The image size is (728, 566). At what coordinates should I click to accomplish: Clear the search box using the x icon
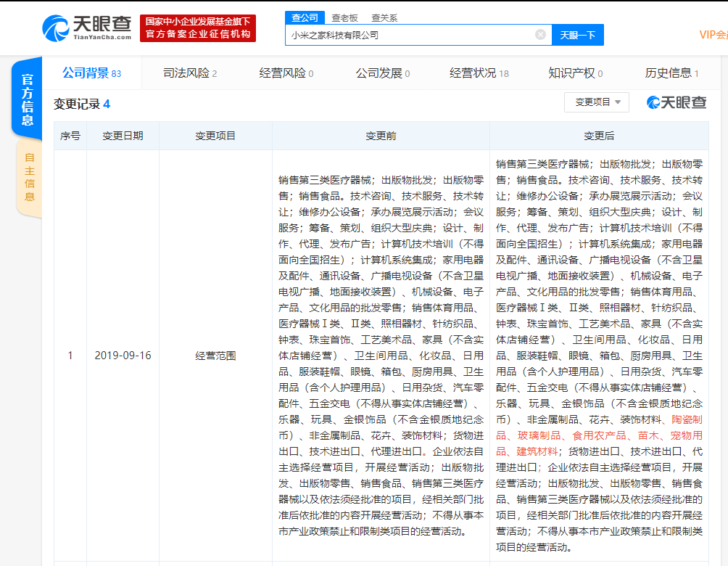click(539, 34)
